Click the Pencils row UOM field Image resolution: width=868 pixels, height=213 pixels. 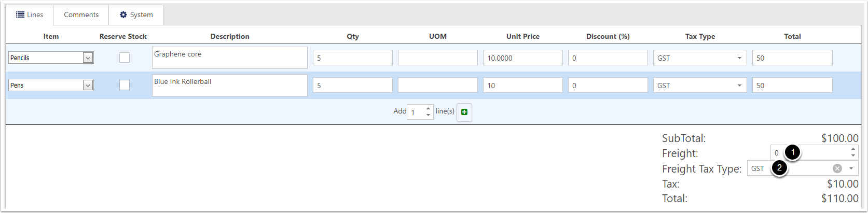(x=438, y=58)
